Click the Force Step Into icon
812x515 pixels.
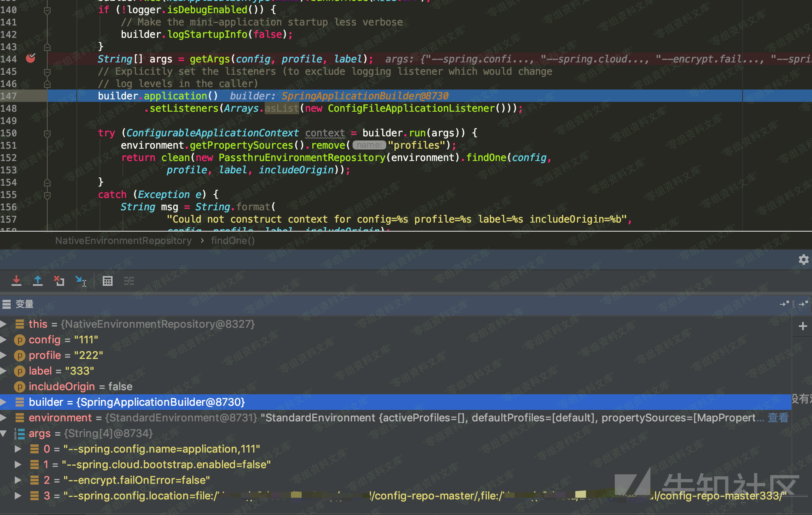click(x=16, y=281)
